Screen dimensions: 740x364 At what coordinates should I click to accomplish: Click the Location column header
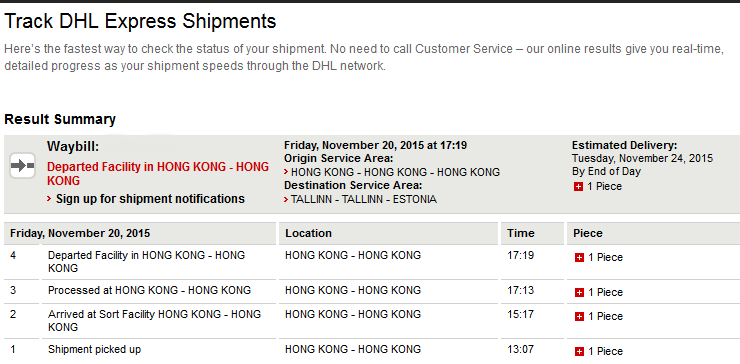(x=309, y=233)
